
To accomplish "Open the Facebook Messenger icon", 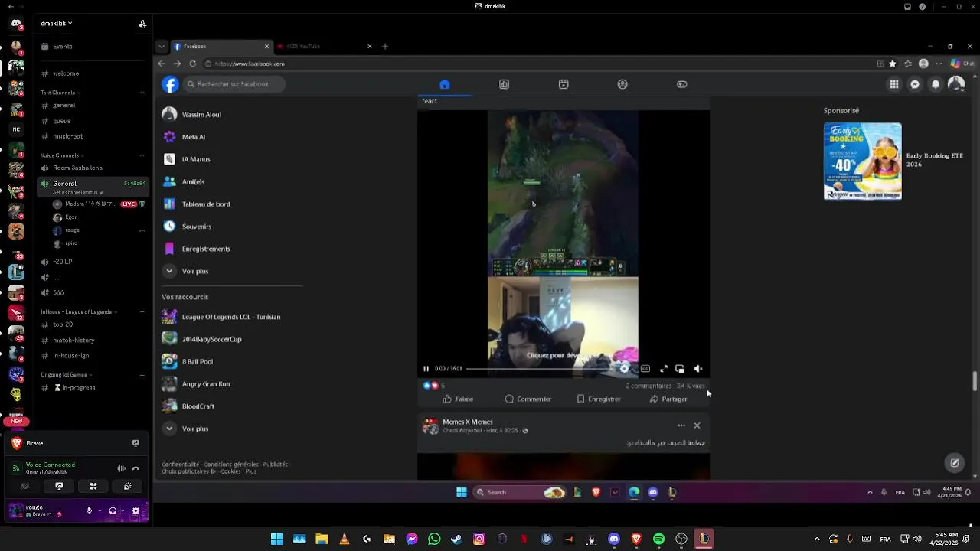I will (x=914, y=84).
